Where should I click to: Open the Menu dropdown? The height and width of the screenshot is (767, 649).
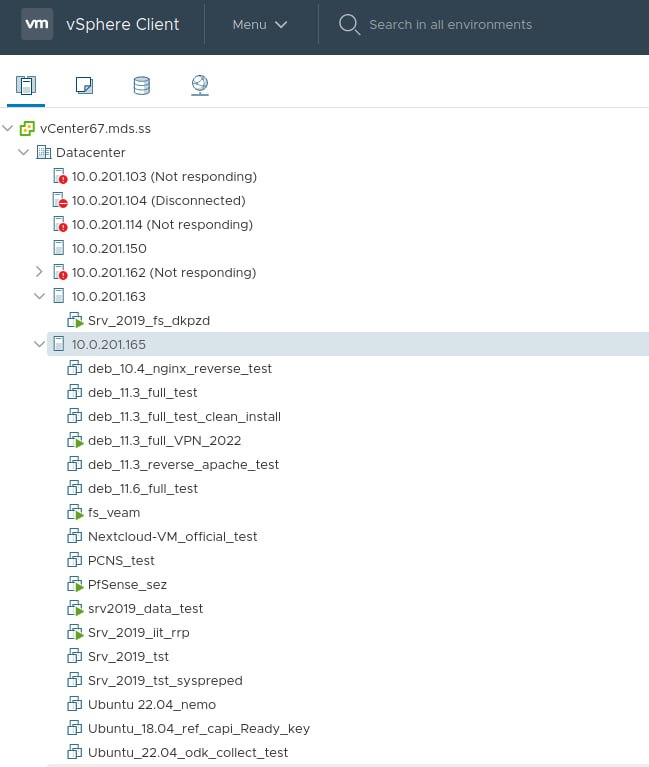[x=260, y=24]
